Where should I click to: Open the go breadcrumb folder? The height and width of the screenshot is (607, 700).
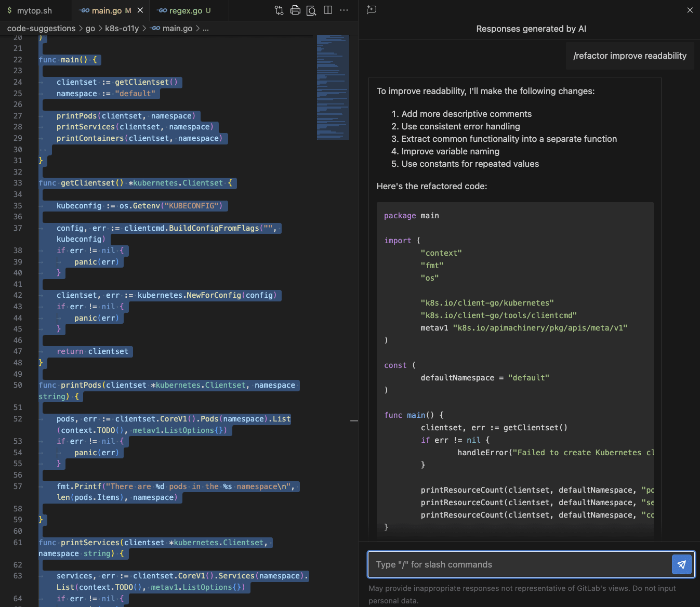[x=90, y=28]
